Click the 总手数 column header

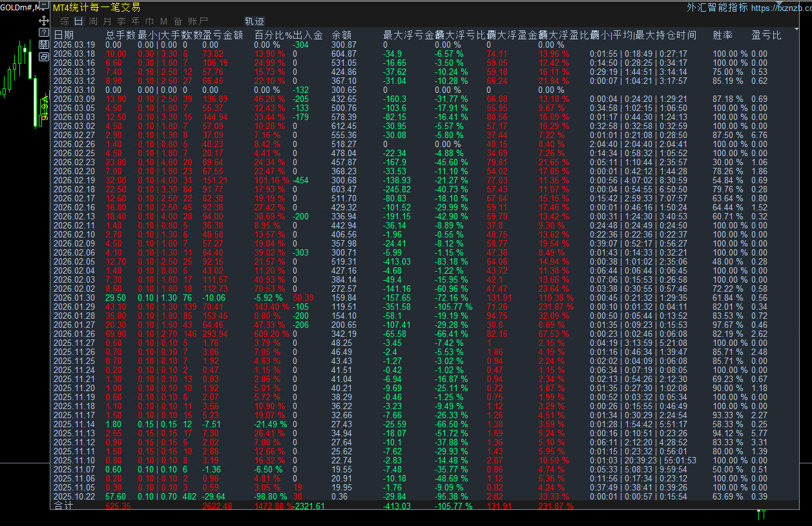click(120, 35)
